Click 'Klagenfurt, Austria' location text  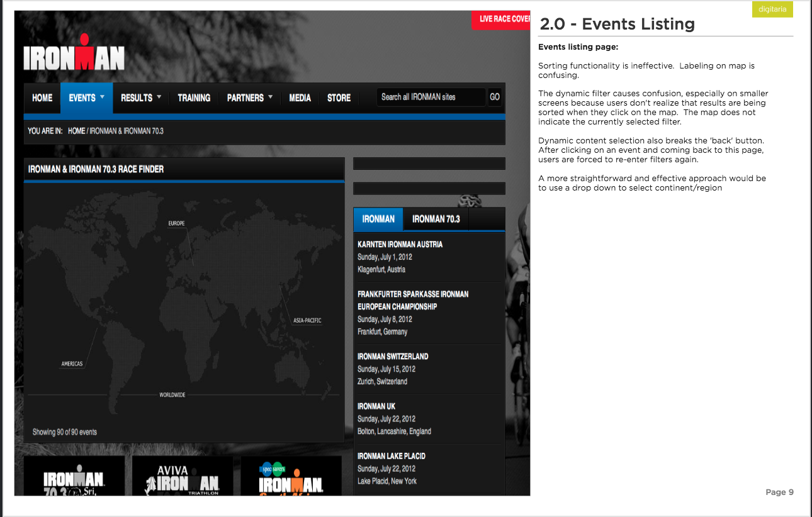[381, 269]
